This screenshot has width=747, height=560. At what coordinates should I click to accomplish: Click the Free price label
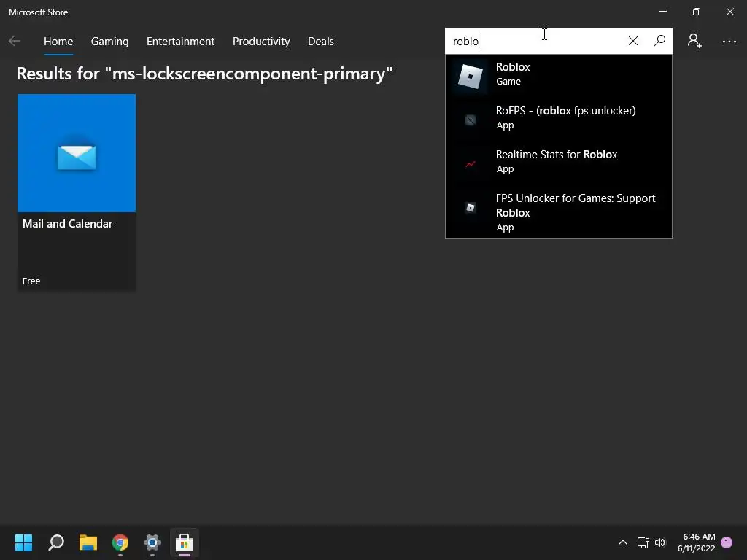tap(31, 281)
